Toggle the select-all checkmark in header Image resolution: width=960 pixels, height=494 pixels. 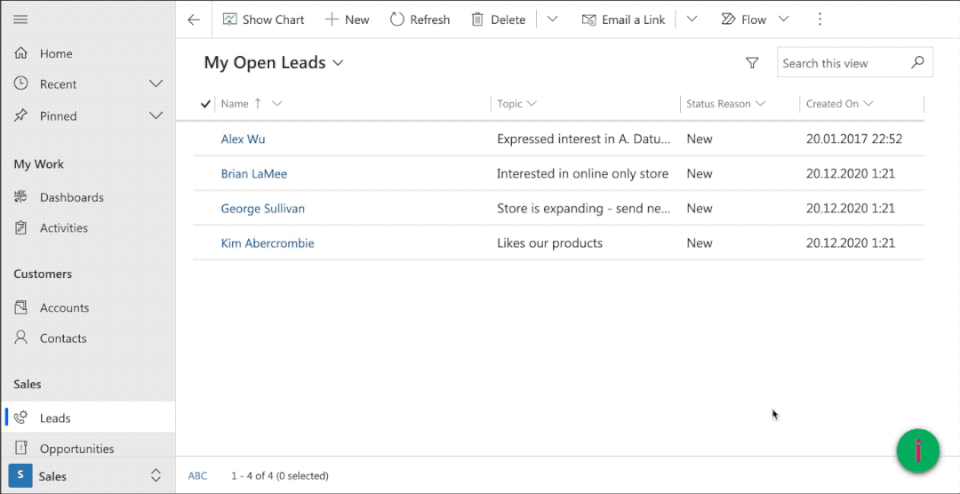point(206,103)
